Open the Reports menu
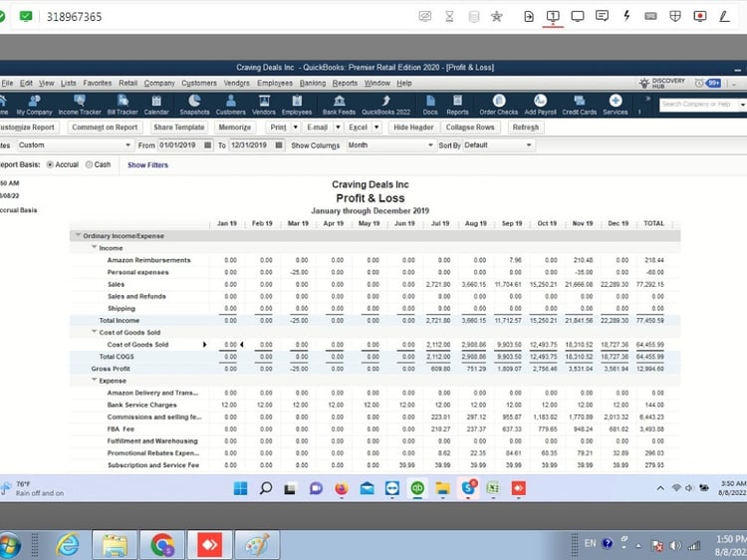This screenshot has width=747, height=560. point(345,83)
